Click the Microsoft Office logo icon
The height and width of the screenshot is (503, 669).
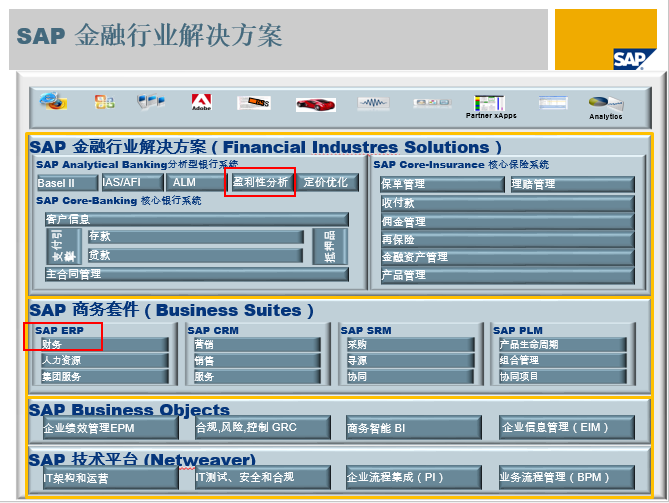pyautogui.click(x=105, y=102)
